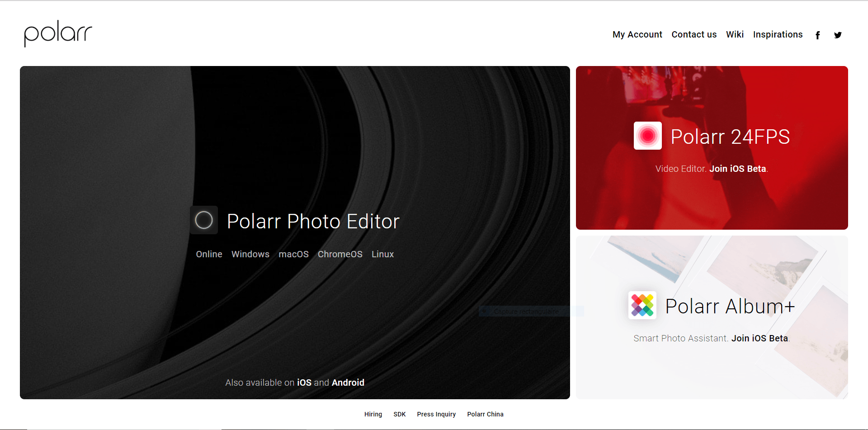868x430 pixels.
Task: Click the Polarr Photo Editor title
Action: (x=313, y=222)
